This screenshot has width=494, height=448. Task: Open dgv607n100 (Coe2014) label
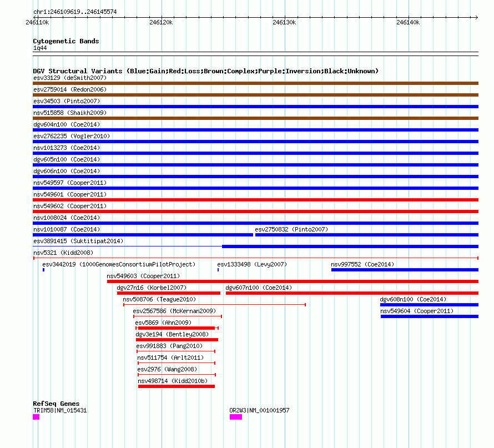259,288
